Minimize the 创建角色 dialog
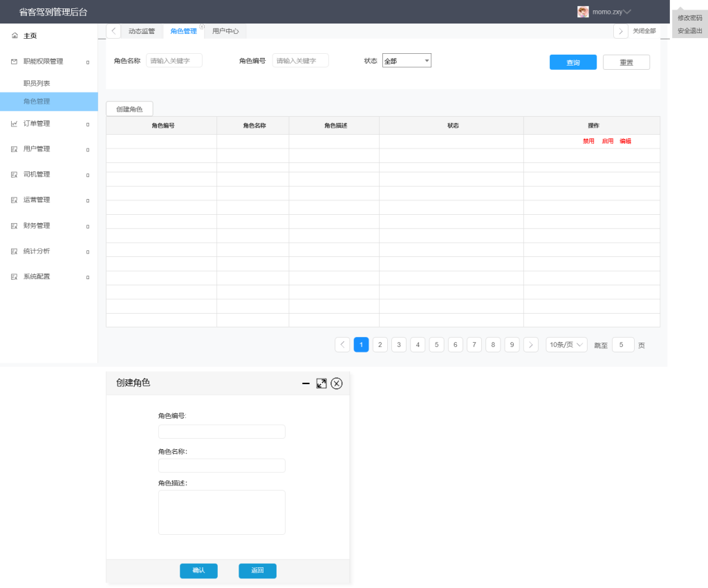708x588 pixels. [x=306, y=383]
